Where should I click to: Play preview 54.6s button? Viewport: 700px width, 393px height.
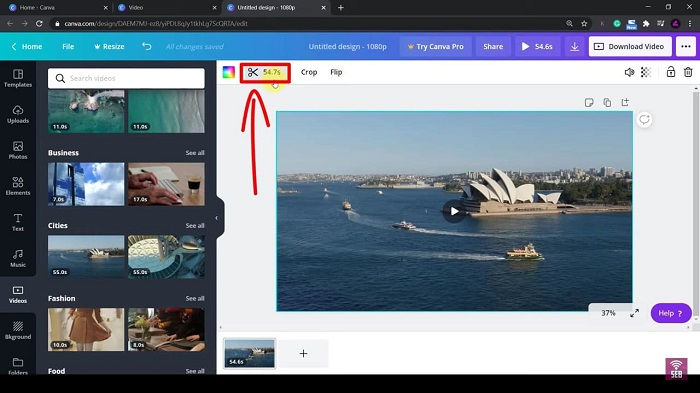pyautogui.click(x=537, y=46)
